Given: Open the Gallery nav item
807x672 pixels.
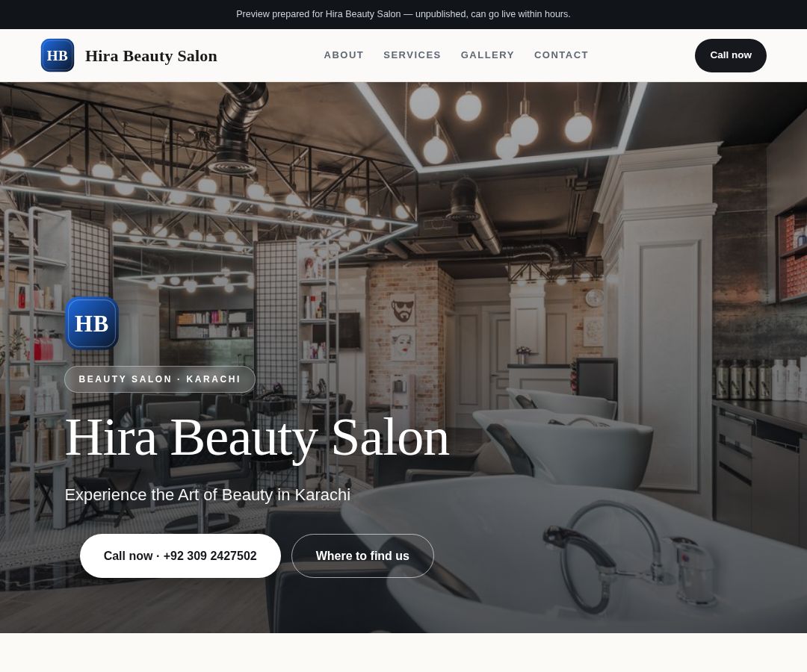Looking at the screenshot, I should point(487,55).
